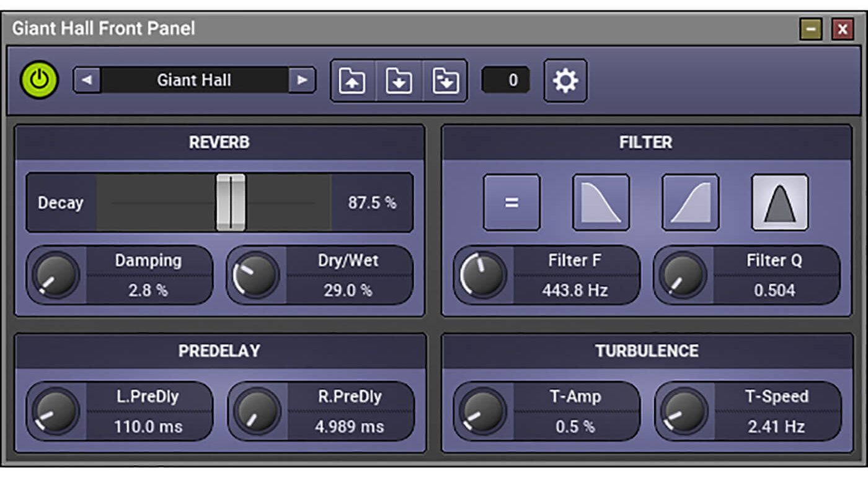The height and width of the screenshot is (477, 868).
Task: Click the Decay slider handle
Action: (x=231, y=203)
